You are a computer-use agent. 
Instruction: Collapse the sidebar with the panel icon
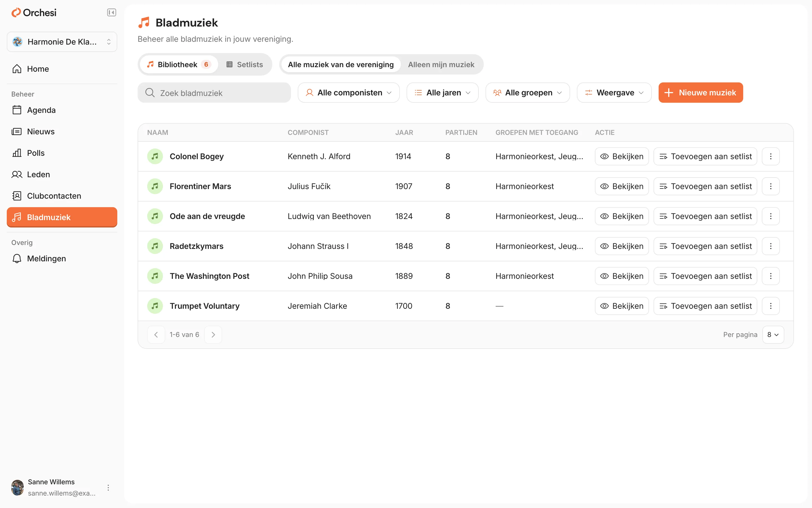pyautogui.click(x=111, y=13)
